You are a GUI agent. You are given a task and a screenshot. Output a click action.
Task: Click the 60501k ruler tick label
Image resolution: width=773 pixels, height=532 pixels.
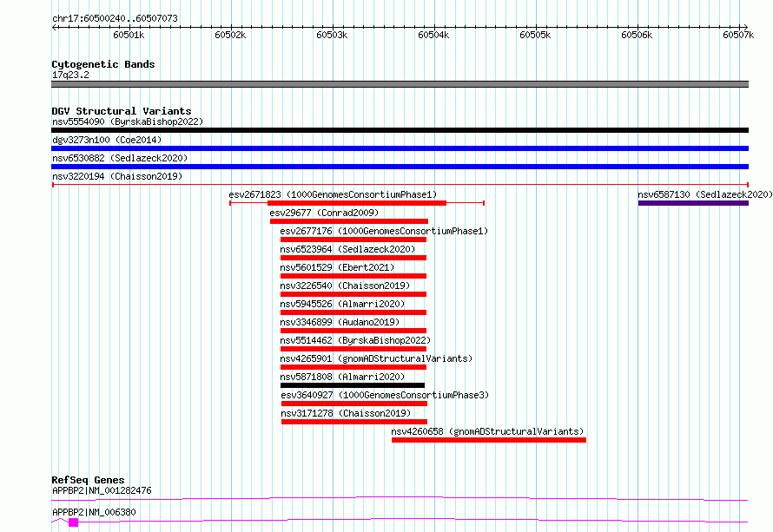tap(129, 35)
